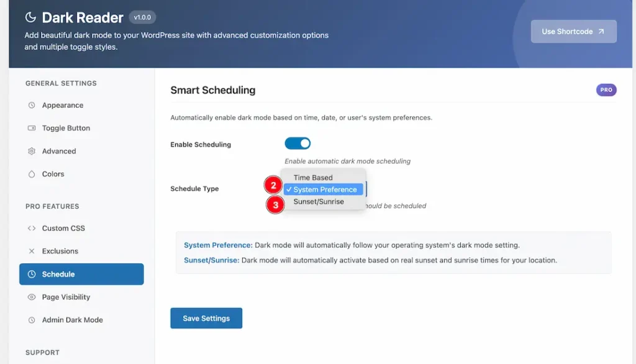Click the Colors droplet icon
The image size is (636, 364).
(32, 174)
